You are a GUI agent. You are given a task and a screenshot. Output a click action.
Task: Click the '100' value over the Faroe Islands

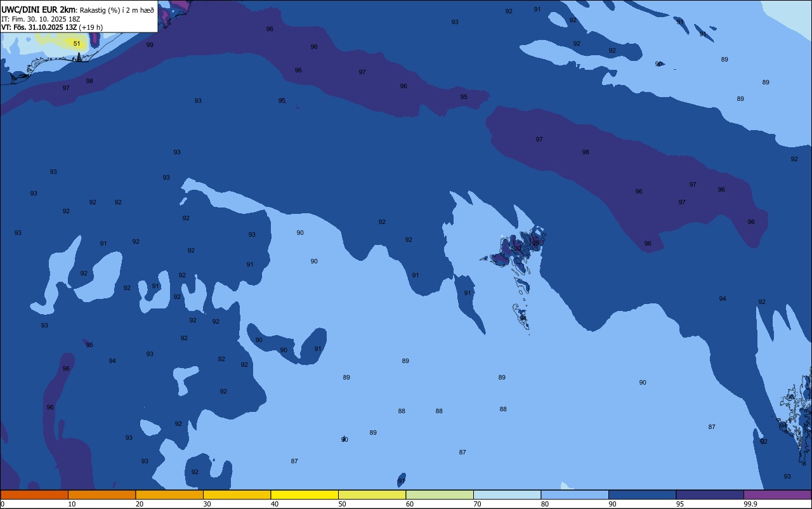click(x=516, y=249)
